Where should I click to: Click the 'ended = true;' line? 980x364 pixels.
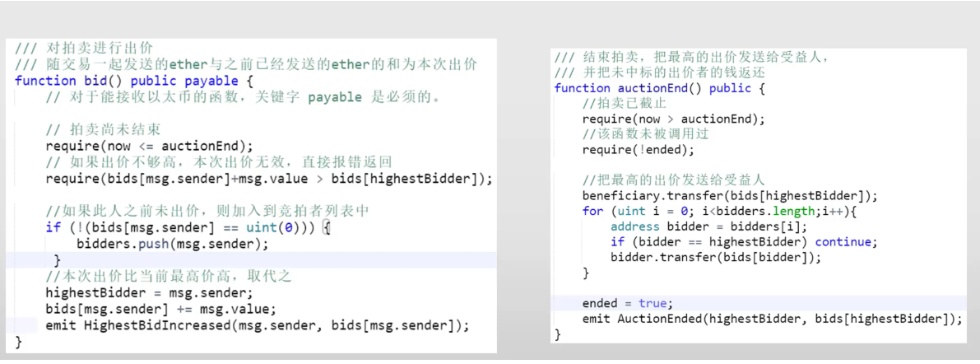(x=628, y=303)
